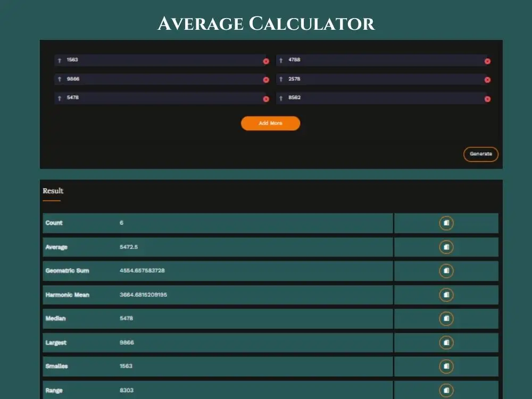Copy the Count result value
This screenshot has height=399, width=532.
447,223
